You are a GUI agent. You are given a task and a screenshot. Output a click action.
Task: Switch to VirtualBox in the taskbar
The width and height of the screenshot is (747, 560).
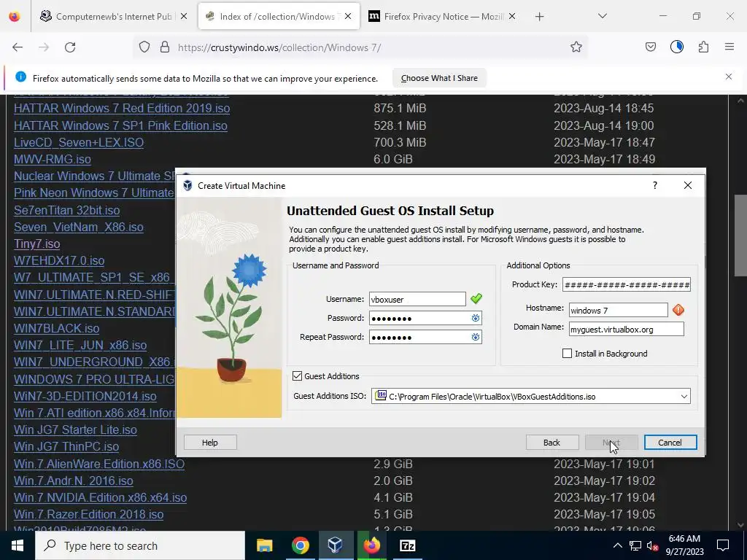(336, 545)
